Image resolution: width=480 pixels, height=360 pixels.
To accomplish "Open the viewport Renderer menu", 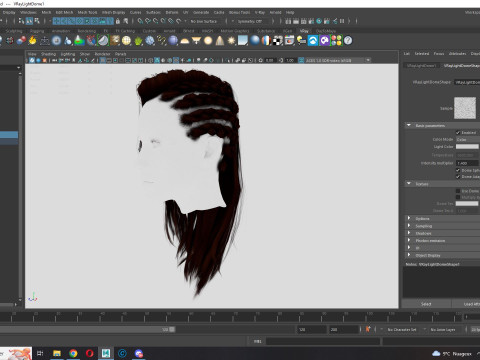I will (102, 54).
